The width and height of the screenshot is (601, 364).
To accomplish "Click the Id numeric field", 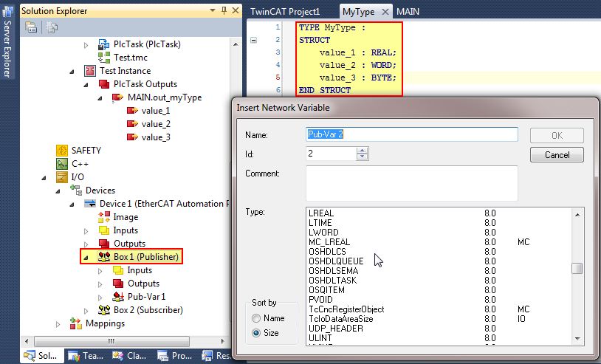I will (x=332, y=154).
